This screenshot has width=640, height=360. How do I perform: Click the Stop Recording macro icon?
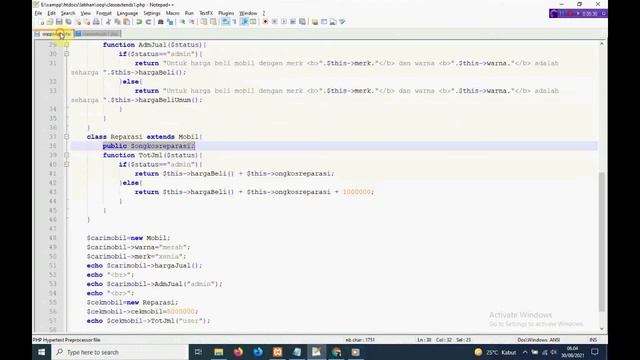[x=275, y=22]
